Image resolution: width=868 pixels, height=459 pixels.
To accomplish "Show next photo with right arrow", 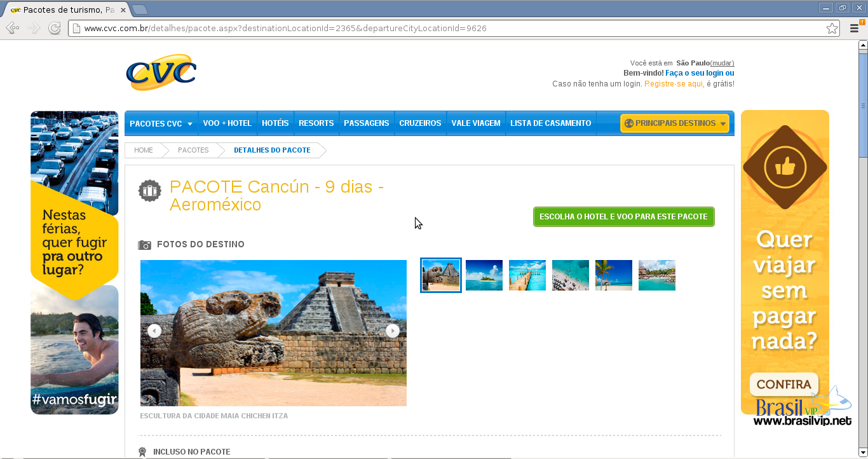I will [393, 331].
